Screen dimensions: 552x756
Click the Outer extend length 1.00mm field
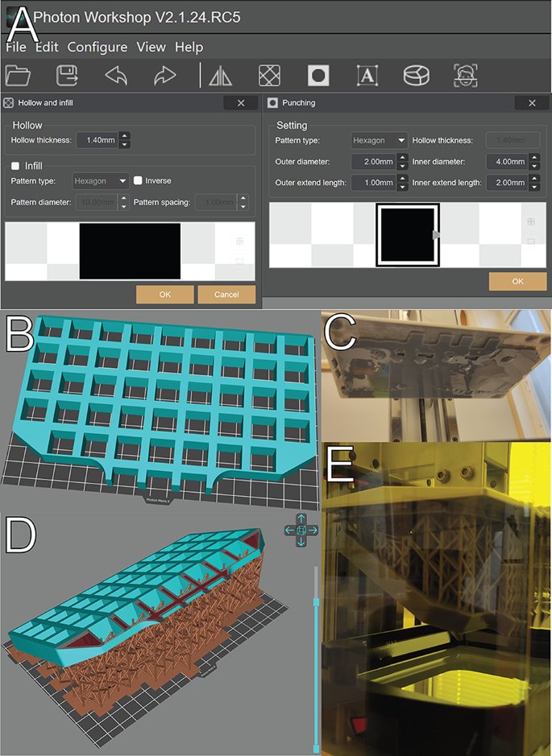point(374,183)
